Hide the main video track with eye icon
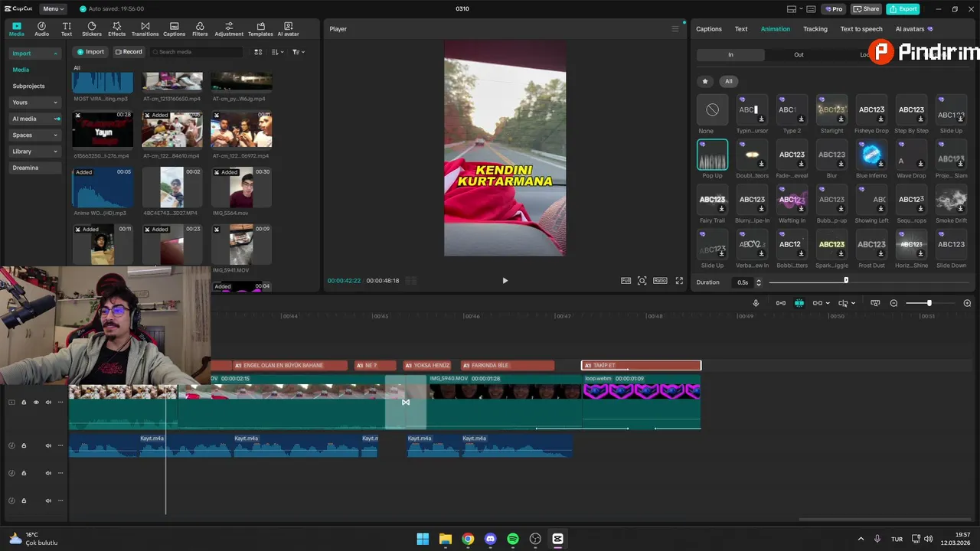This screenshot has width=980, height=551. tap(36, 403)
